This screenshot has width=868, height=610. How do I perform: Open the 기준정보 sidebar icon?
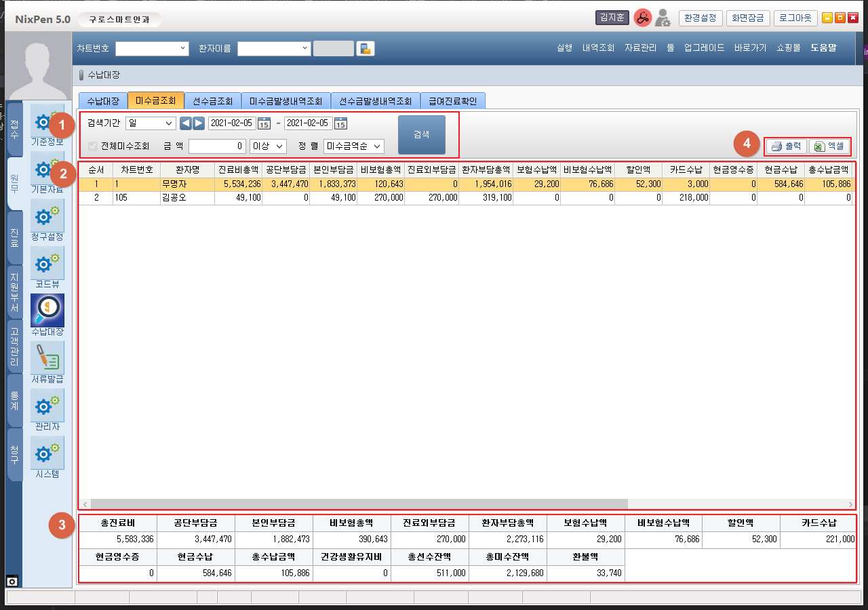coord(47,122)
